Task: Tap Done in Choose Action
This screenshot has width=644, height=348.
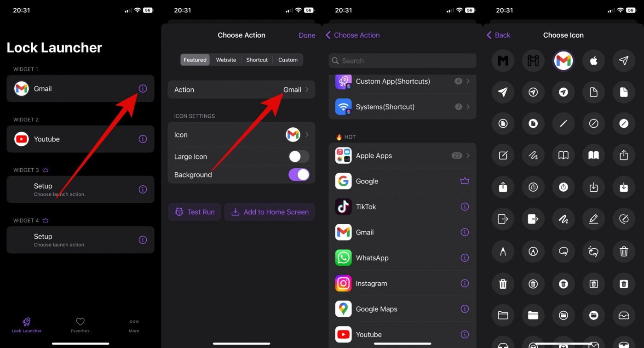Action: pos(307,35)
